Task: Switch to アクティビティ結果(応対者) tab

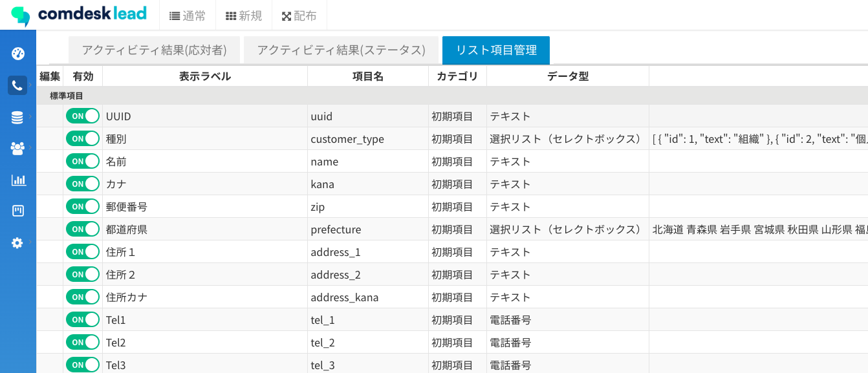Action: [154, 50]
